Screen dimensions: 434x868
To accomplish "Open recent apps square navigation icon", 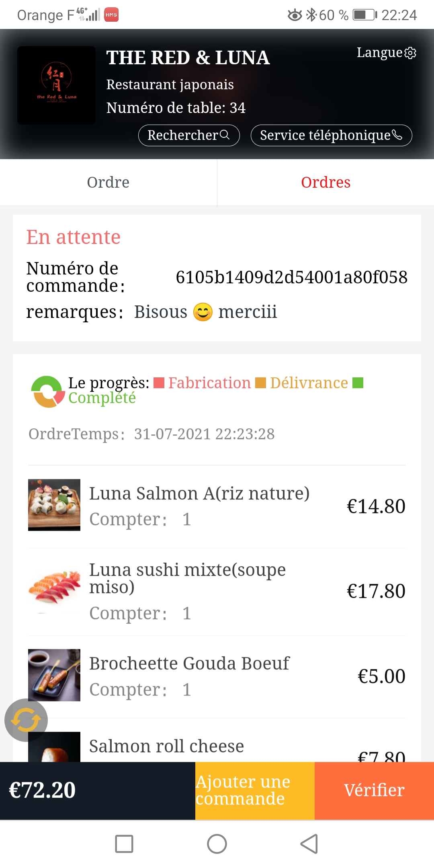I will (124, 844).
